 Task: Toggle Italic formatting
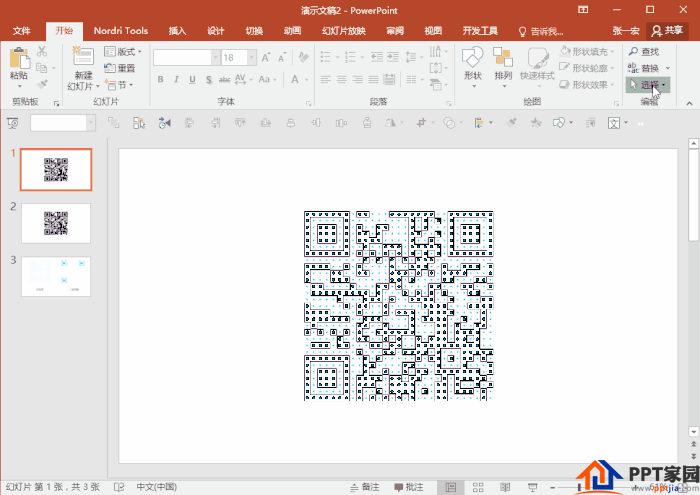click(176, 79)
